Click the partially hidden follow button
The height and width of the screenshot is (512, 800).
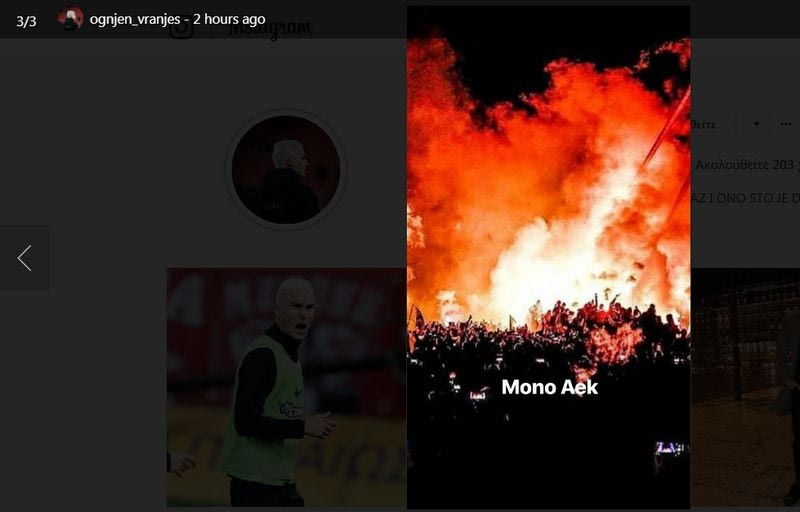pos(713,124)
